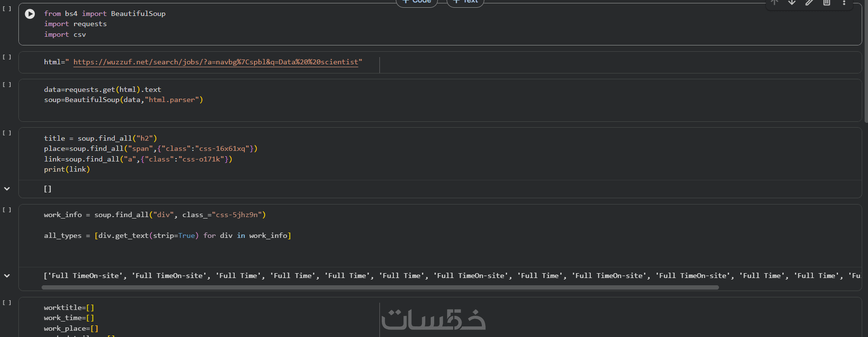Viewport: 868px width, 337px height.
Task: Add a new text cell with + Text
Action: (465, 2)
